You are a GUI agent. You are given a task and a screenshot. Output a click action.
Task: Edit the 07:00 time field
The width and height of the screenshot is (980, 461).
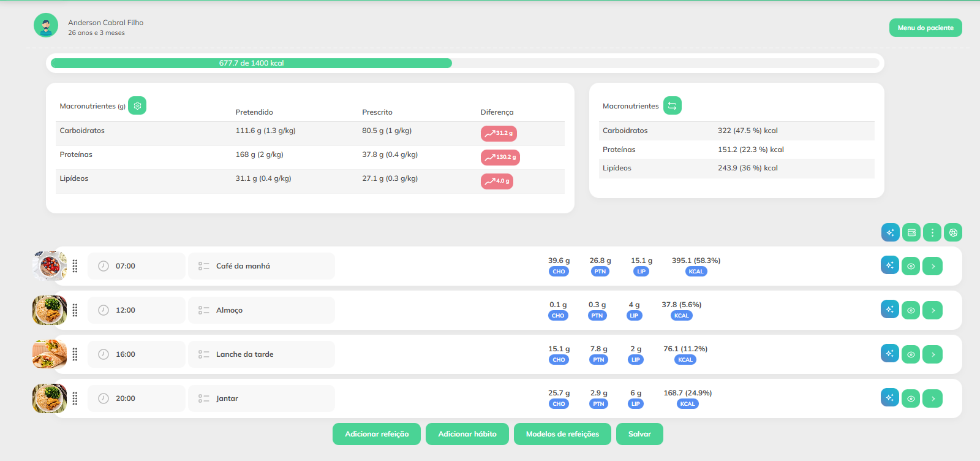137,266
